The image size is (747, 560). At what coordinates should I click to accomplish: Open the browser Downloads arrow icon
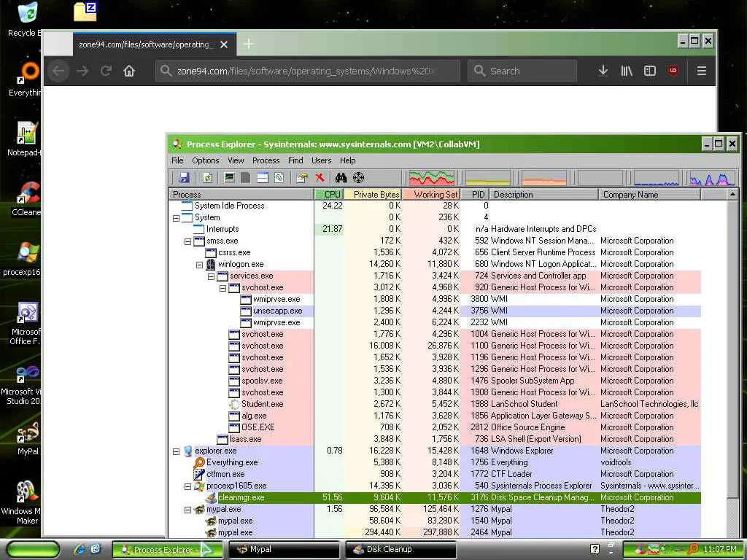tap(603, 71)
